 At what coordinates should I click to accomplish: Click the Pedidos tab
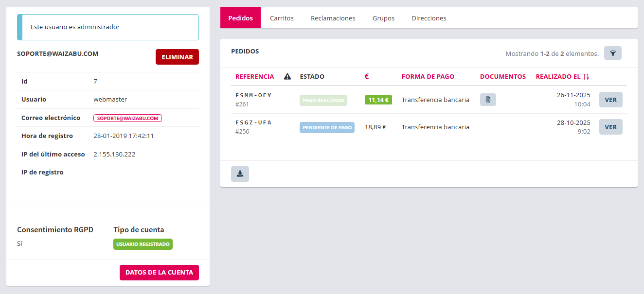(x=240, y=18)
